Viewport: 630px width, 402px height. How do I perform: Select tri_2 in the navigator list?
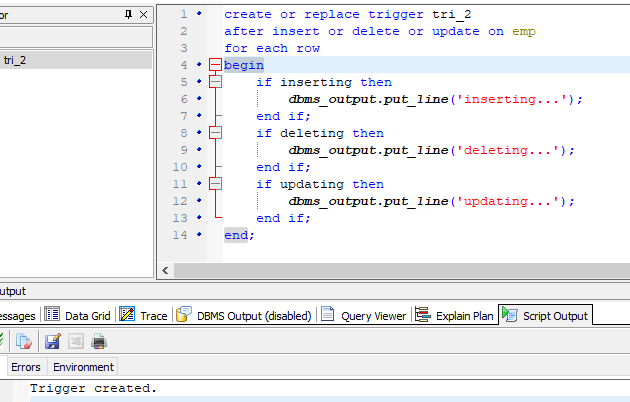click(x=76, y=60)
